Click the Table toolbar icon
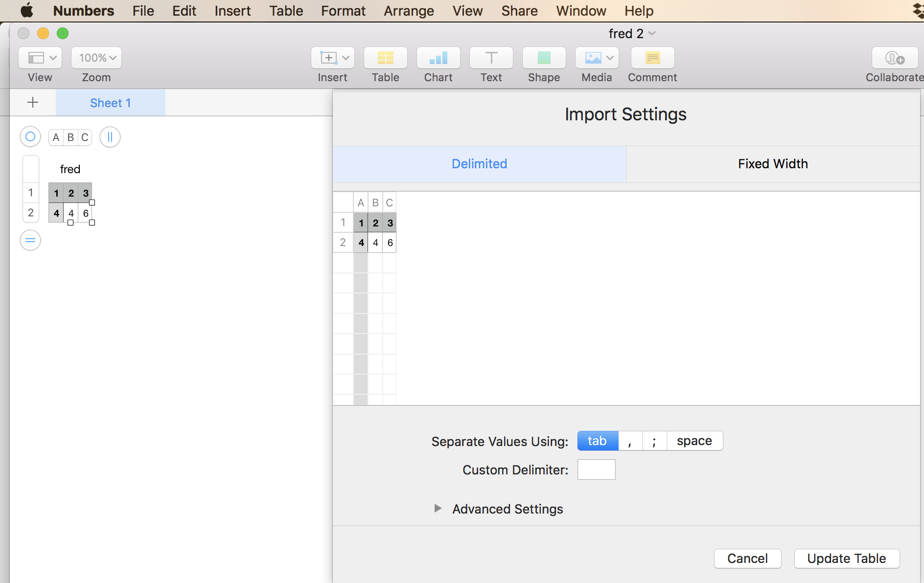The height and width of the screenshot is (583, 924). coord(386,58)
